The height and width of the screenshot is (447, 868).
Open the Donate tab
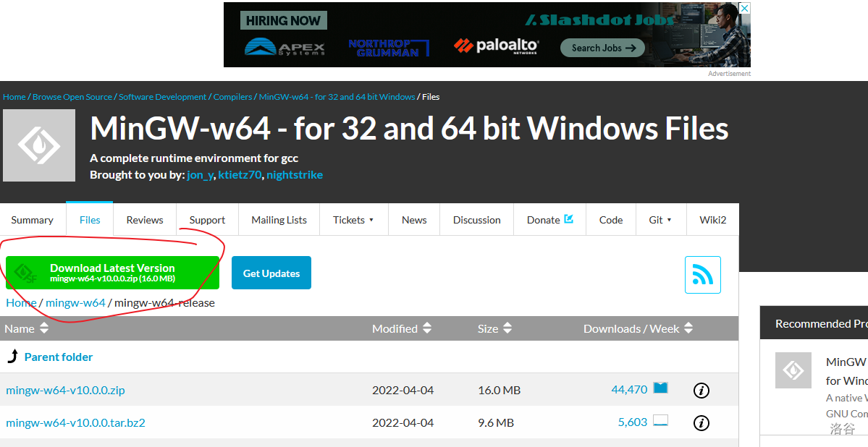point(549,220)
